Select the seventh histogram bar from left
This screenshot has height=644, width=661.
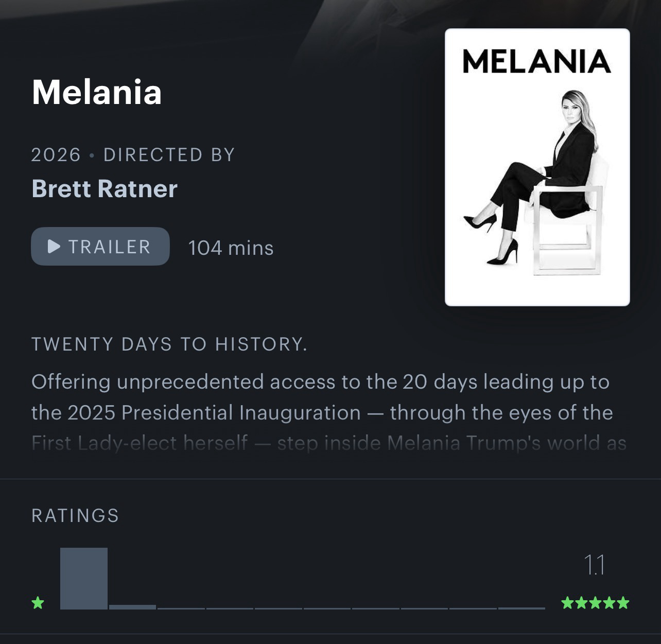tap(376, 607)
